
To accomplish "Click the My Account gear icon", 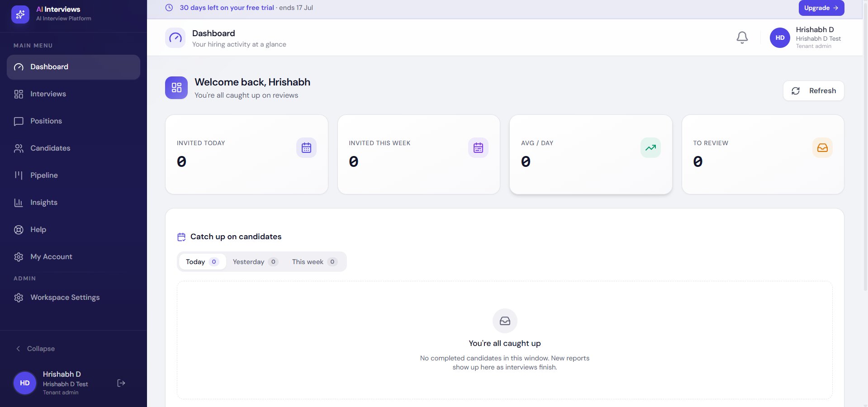I will [19, 257].
